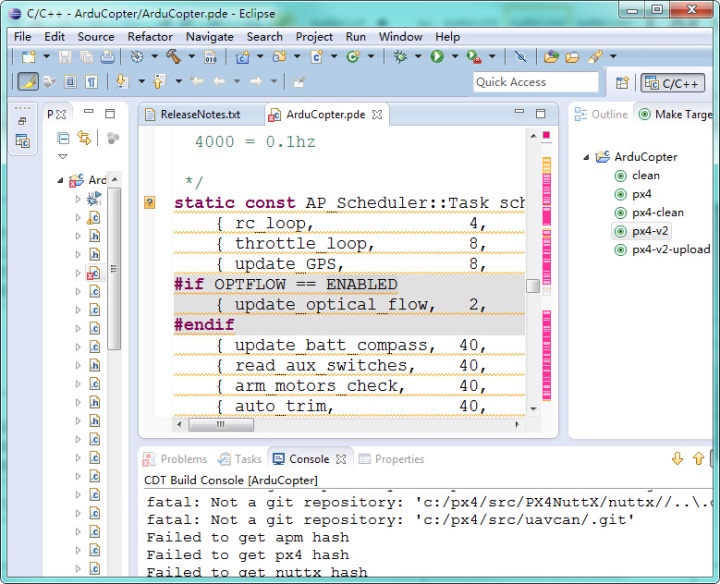
Task: Click the new source folder icon
Action: tap(280, 56)
